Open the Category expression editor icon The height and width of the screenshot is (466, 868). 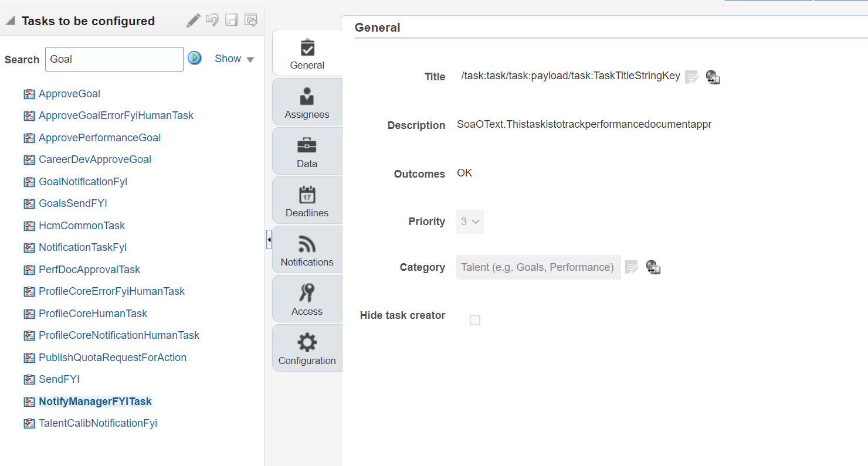[x=632, y=267]
